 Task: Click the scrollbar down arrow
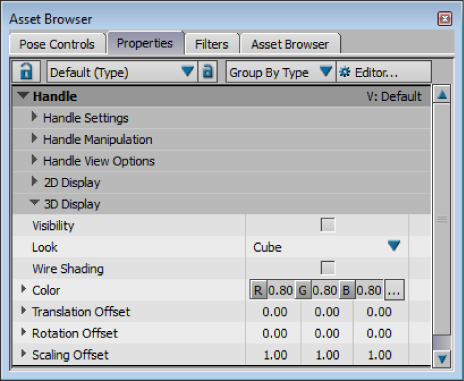click(x=442, y=359)
